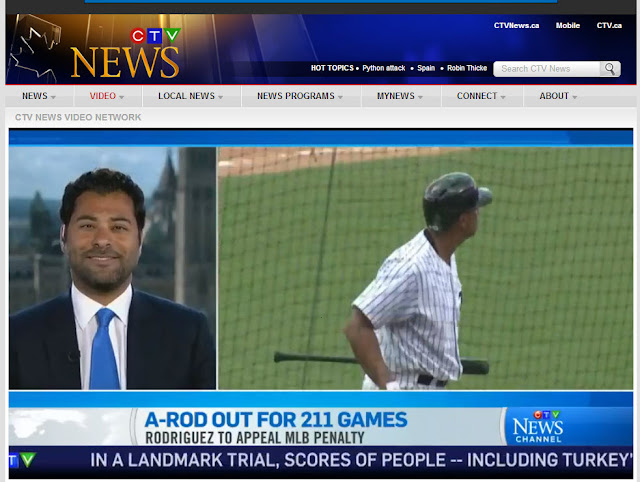Expand the dropdown arrow beside LOCAL NEWS
The width and height of the screenshot is (640, 482).
coord(220,97)
